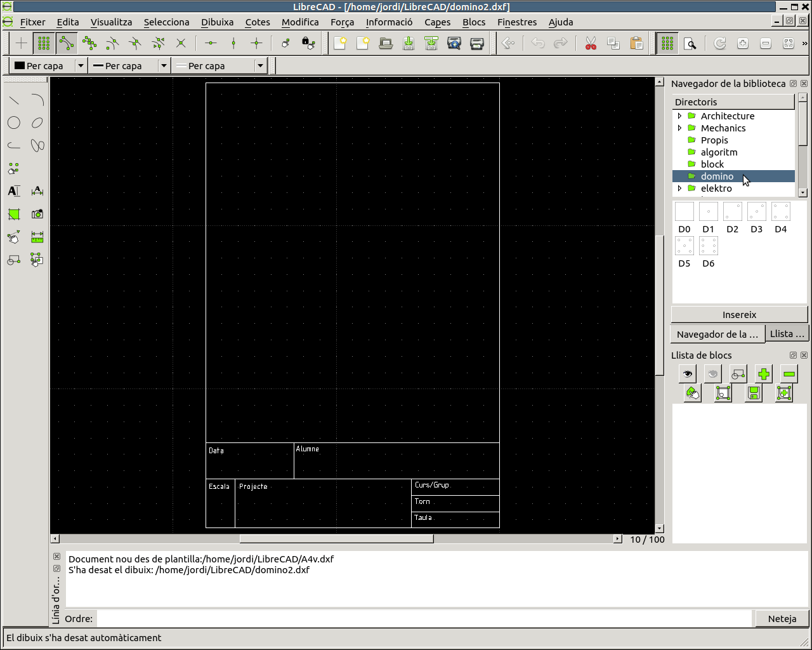
Task: Select the Ellipse drawing tool
Action: (x=37, y=123)
